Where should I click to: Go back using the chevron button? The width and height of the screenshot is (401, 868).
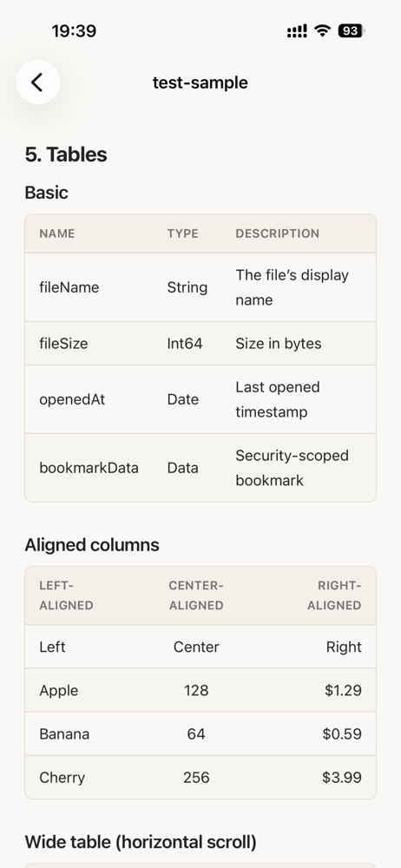click(x=37, y=82)
